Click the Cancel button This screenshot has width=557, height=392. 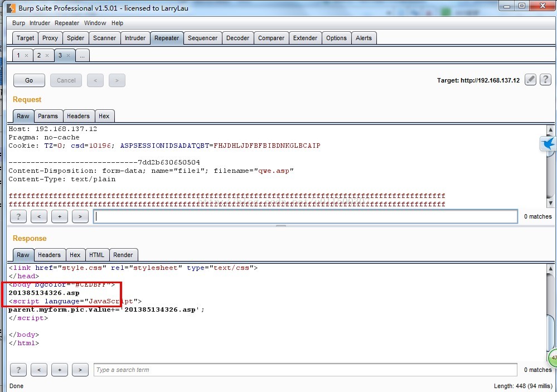click(x=66, y=80)
